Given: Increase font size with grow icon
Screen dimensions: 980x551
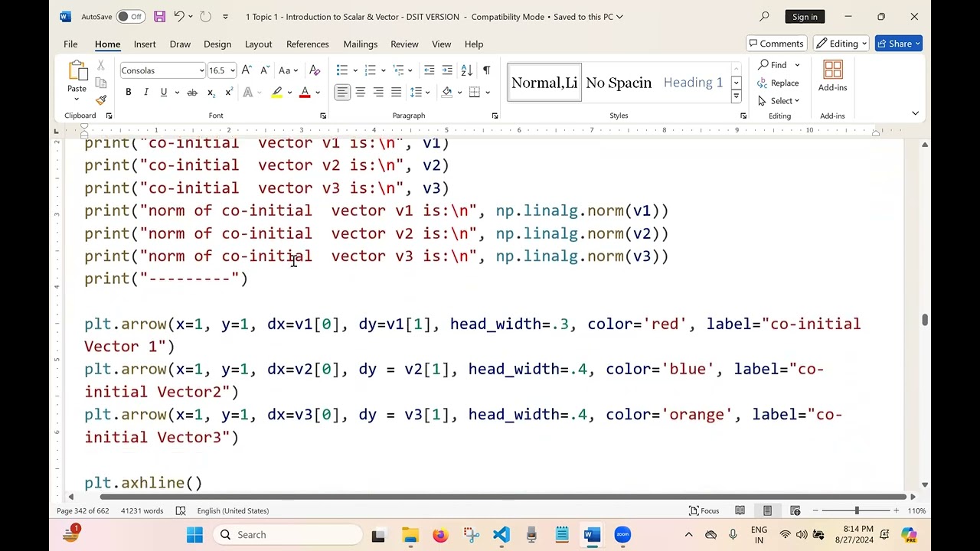Looking at the screenshot, I should 247,70.
